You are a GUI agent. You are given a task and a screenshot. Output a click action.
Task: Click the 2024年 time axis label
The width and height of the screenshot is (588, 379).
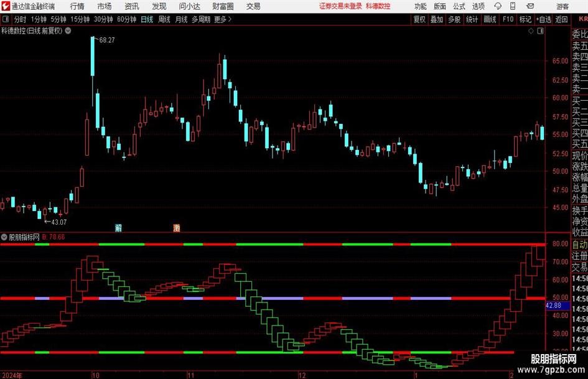coord(12,375)
